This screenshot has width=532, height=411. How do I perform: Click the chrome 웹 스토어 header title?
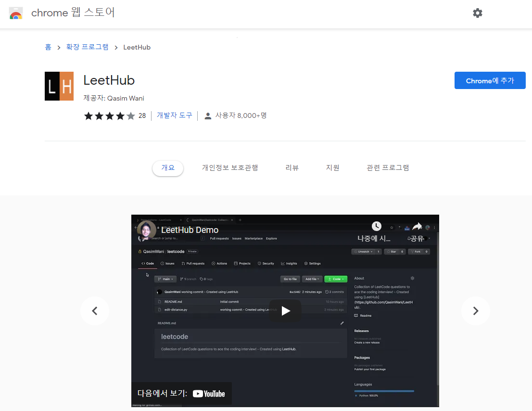(x=73, y=13)
